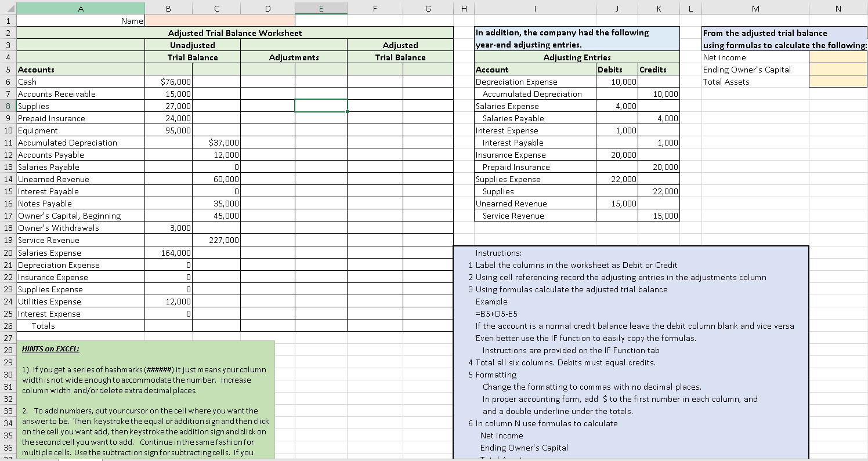Select the Cash amount cell showing $76,000
The height and width of the screenshot is (461, 868).
(168, 81)
